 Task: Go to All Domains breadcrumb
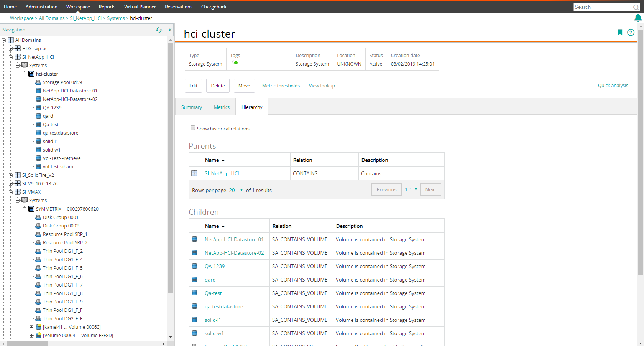tap(52, 18)
